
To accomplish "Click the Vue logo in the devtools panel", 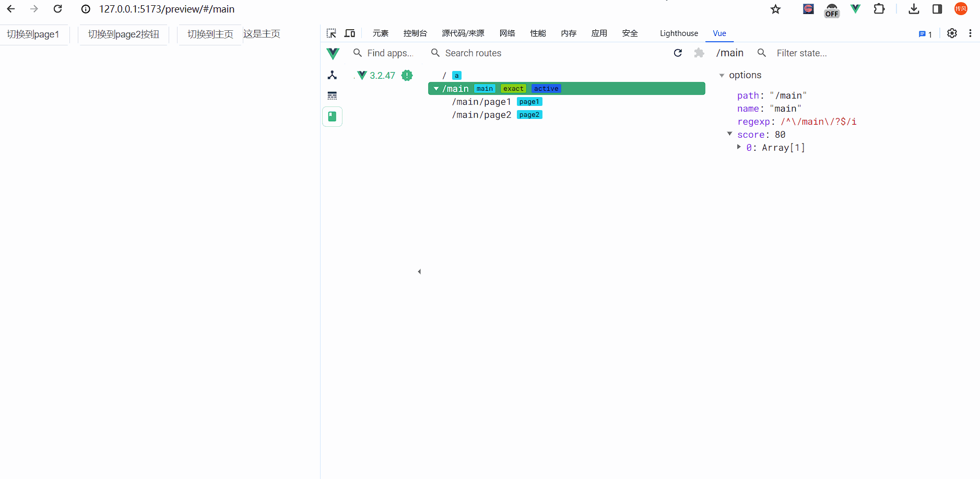I will [333, 53].
